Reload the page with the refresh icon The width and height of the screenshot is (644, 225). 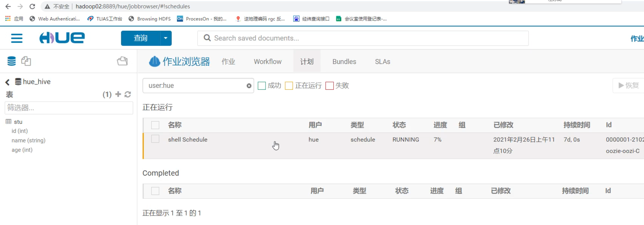pos(32,6)
